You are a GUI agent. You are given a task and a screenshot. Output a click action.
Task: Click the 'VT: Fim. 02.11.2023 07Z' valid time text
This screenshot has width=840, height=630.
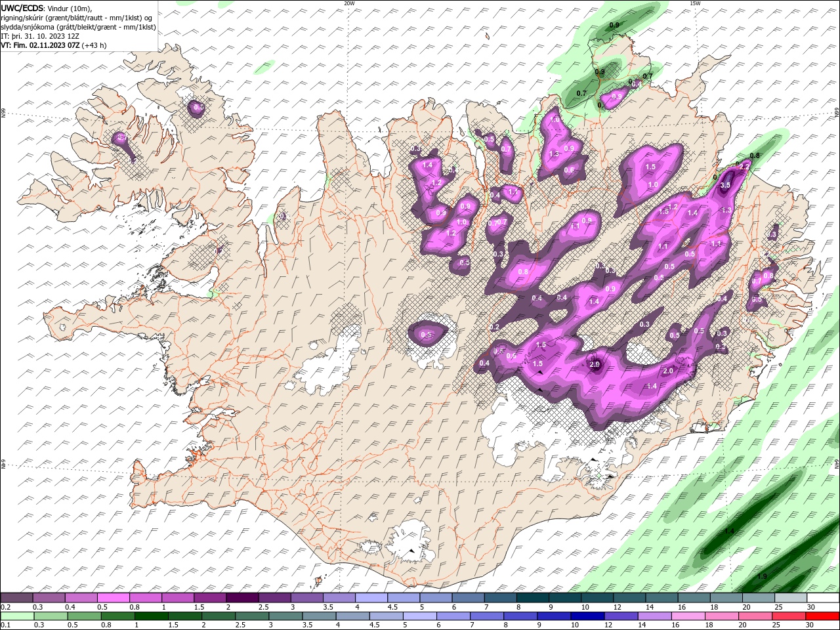40,45
